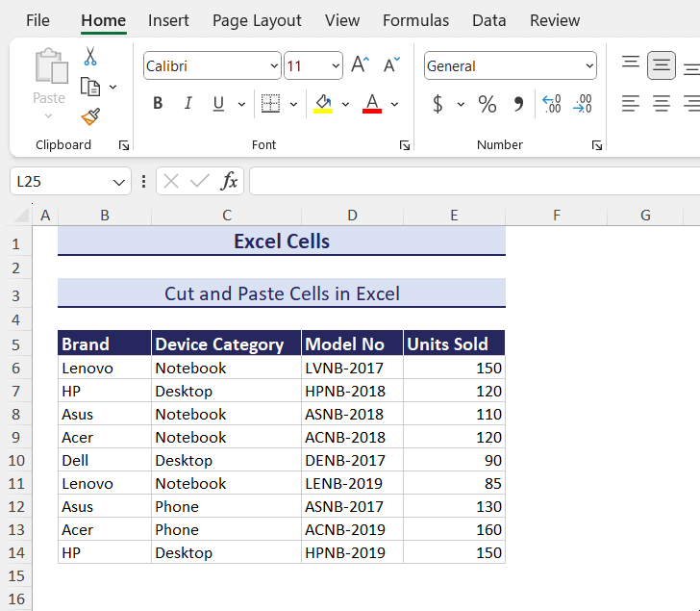
Task: Click the Excel Cells title cell
Action: click(282, 242)
